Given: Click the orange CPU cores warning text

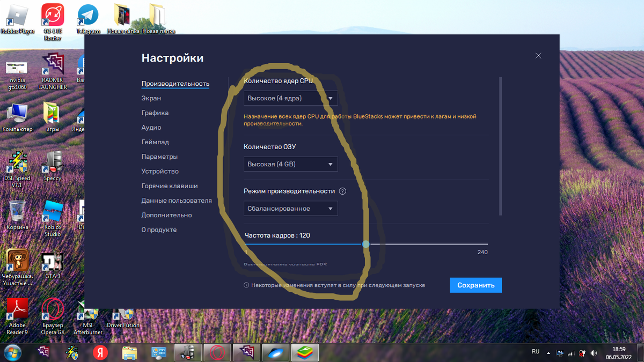Looking at the screenshot, I should [x=360, y=120].
